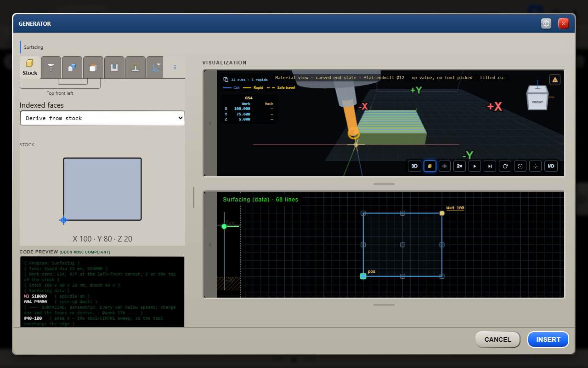The height and width of the screenshot is (368, 588).
Task: Click the G54 work offset label
Action: (249, 98)
